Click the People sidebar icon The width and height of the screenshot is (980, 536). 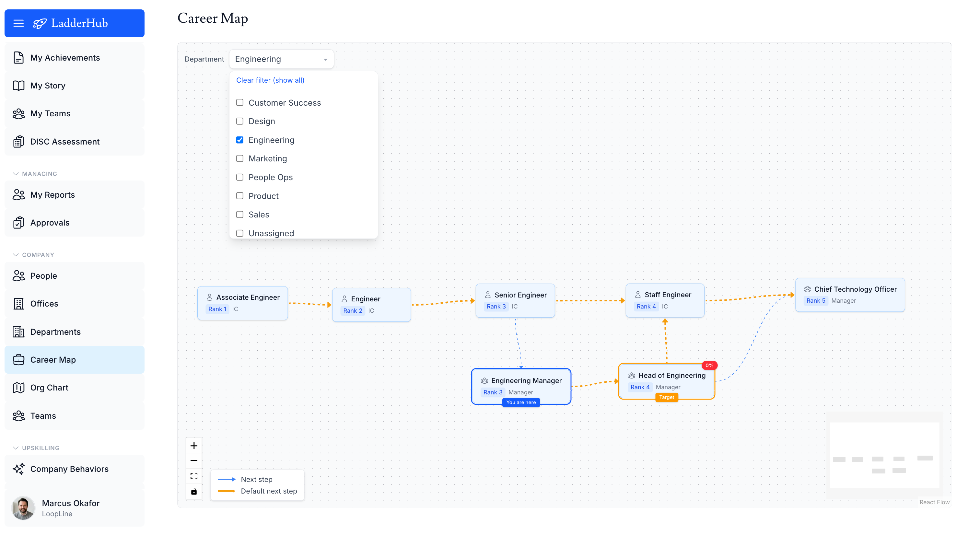(x=18, y=276)
